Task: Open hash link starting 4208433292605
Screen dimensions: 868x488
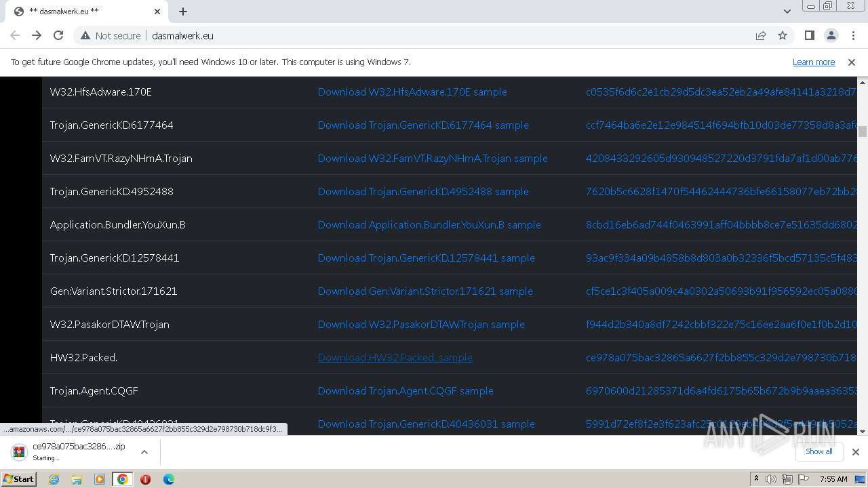Action: 722,158
